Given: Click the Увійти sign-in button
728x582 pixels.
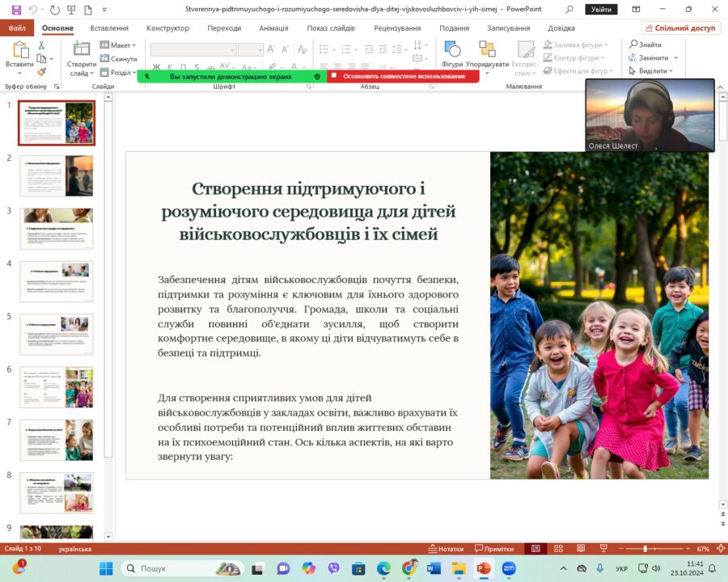Looking at the screenshot, I should pos(601,9).
